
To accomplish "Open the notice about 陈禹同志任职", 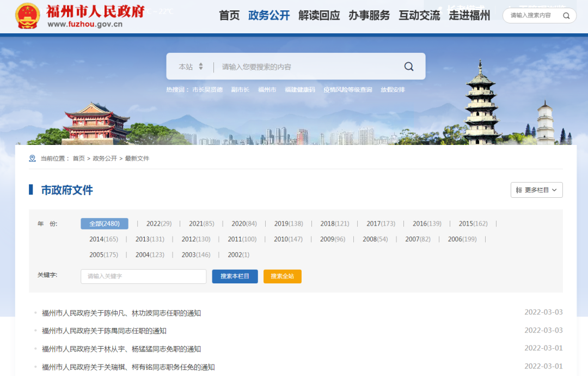I will [x=104, y=331].
